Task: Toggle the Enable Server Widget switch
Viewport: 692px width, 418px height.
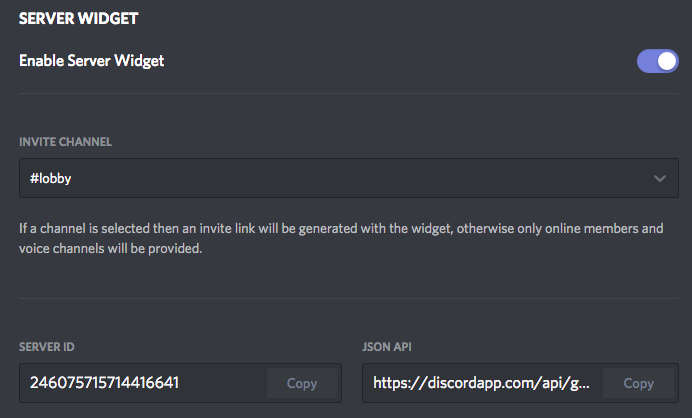Action: (657, 61)
